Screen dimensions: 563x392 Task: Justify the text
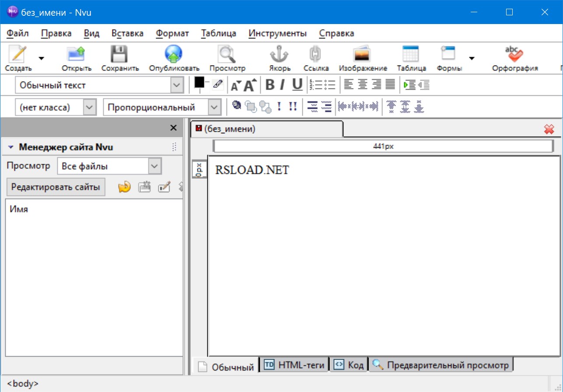tap(390, 84)
